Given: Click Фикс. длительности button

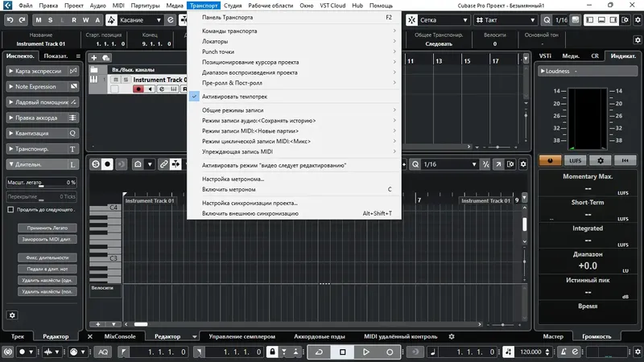Looking at the screenshot, I should click(x=47, y=257).
